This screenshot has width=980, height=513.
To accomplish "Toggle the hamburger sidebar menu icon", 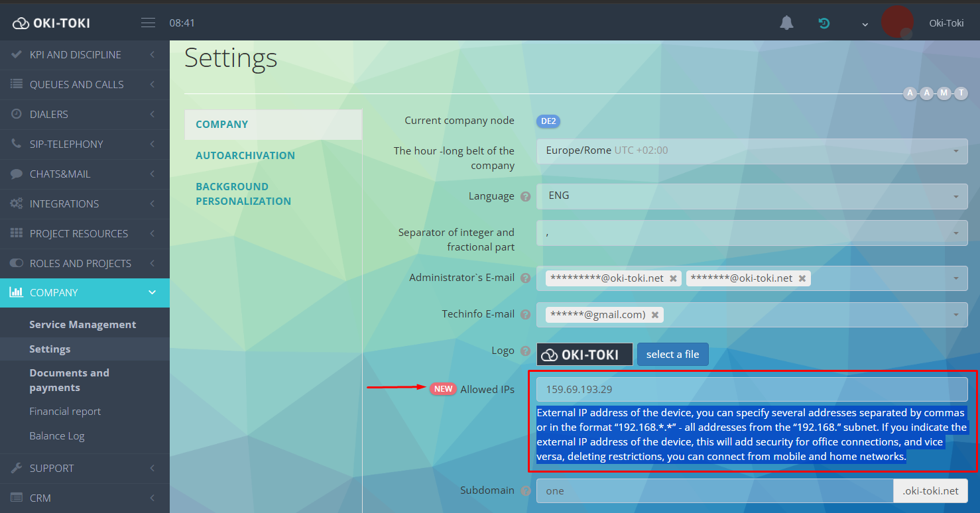I will click(x=148, y=23).
